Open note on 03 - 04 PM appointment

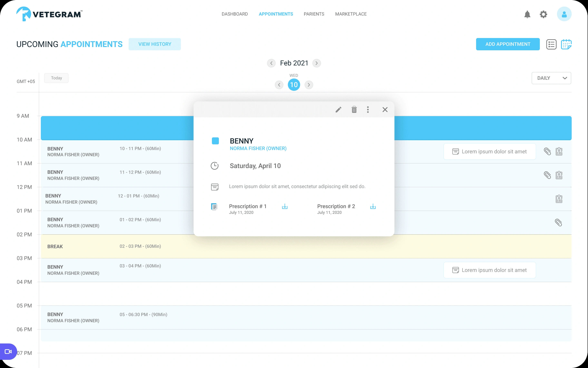[x=490, y=270]
